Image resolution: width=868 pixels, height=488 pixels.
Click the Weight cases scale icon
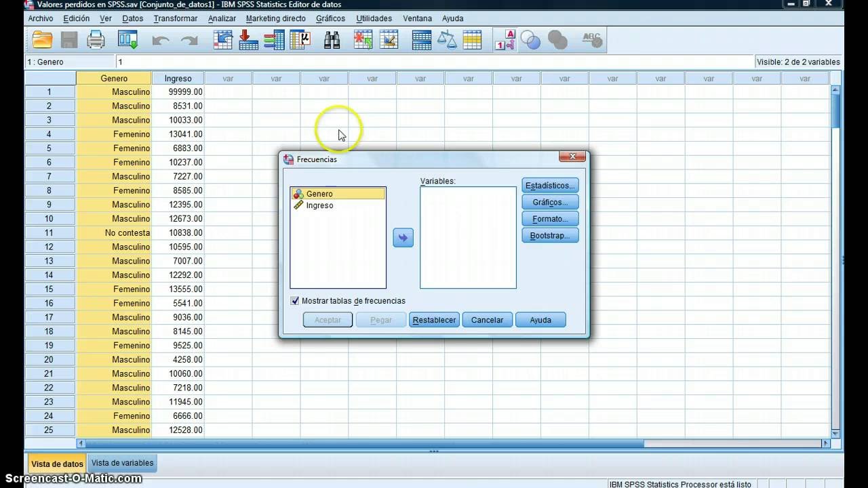(447, 40)
